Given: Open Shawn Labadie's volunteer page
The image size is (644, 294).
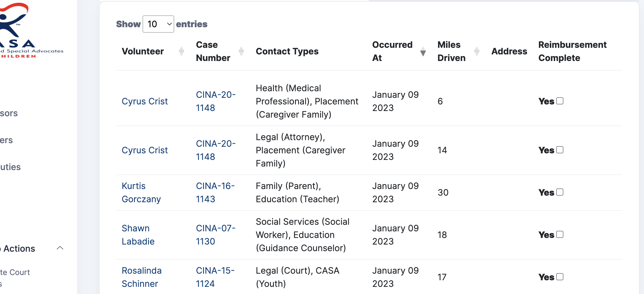Looking at the screenshot, I should click(138, 234).
